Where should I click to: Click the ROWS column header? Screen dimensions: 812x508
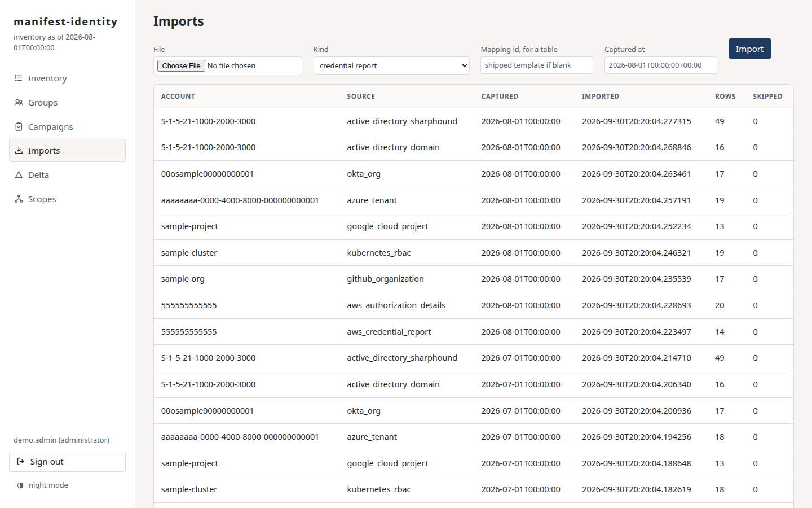click(x=725, y=97)
